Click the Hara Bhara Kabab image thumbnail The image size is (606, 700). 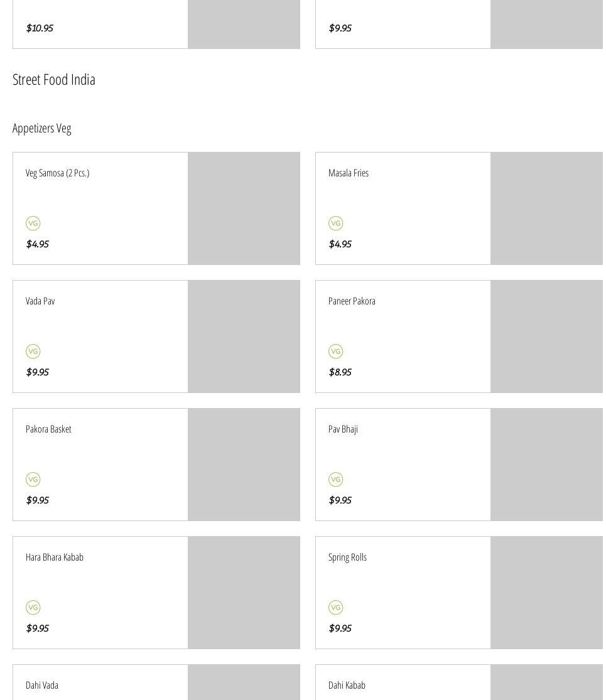click(244, 593)
